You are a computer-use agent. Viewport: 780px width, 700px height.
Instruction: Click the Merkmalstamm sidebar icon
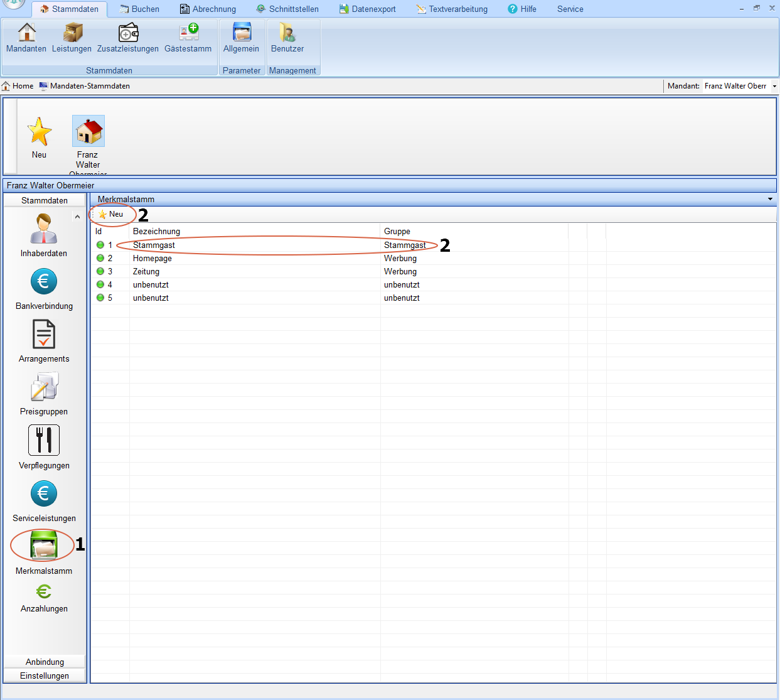point(44,546)
